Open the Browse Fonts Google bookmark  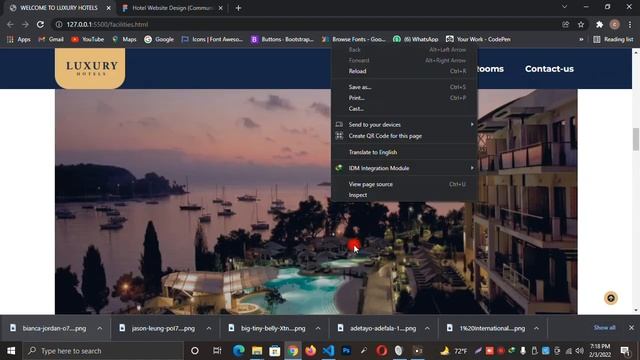[x=353, y=39]
